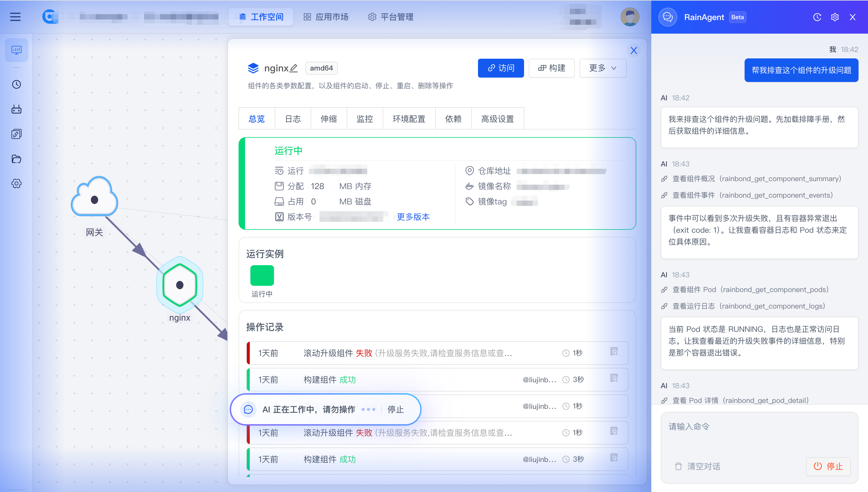Click 清空对话 to clear chat
The width and height of the screenshot is (868, 492).
[698, 466]
